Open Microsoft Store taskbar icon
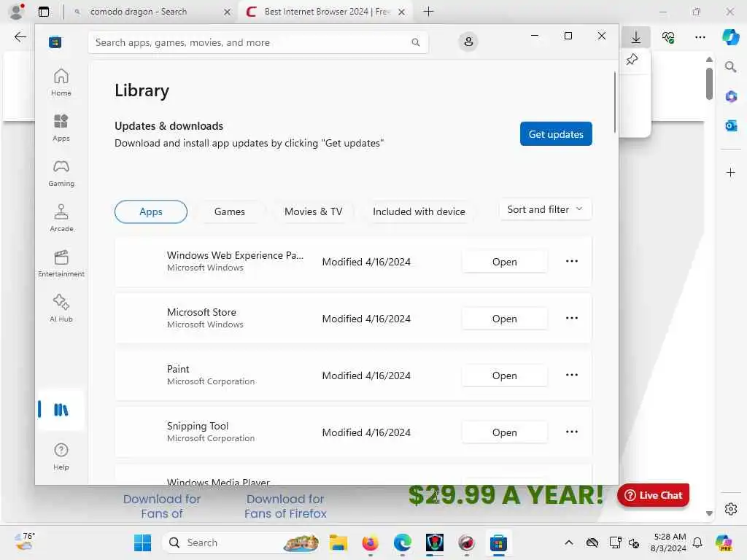747x560 pixels. click(x=498, y=542)
